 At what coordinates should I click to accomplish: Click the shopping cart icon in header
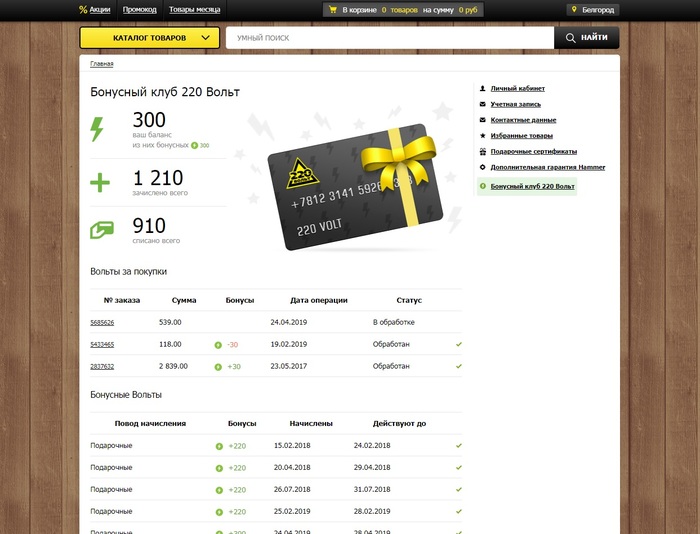point(332,10)
